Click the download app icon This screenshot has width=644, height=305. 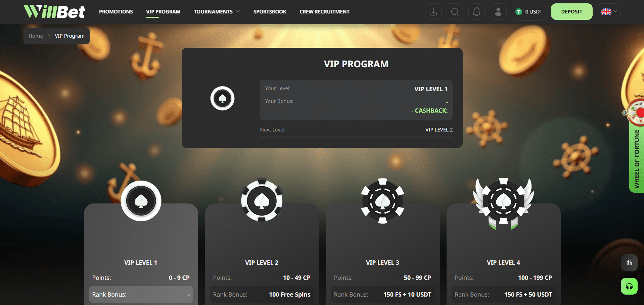tap(433, 12)
